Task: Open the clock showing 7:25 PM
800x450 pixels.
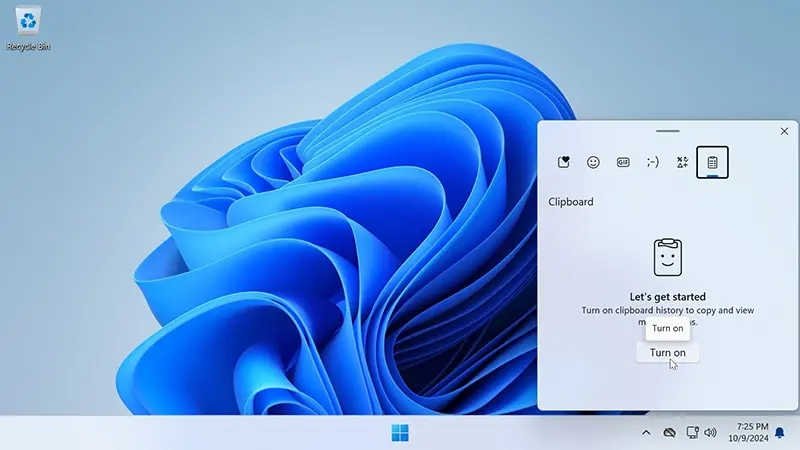Action: pos(752,427)
